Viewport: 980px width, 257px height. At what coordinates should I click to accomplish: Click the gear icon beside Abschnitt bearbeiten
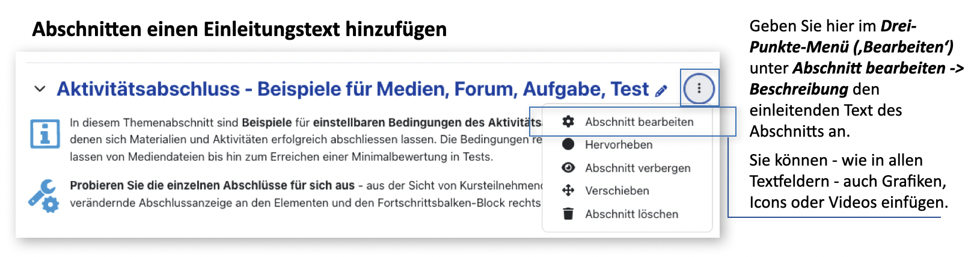[x=568, y=122]
